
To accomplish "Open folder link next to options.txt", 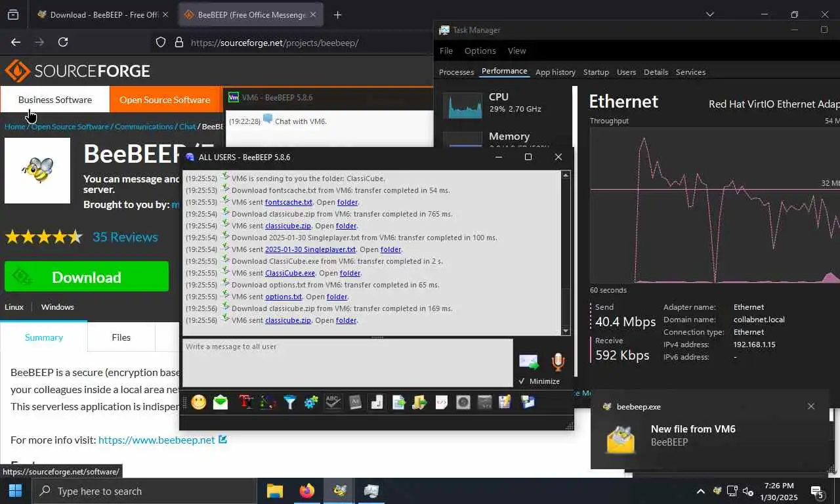I will tap(337, 297).
